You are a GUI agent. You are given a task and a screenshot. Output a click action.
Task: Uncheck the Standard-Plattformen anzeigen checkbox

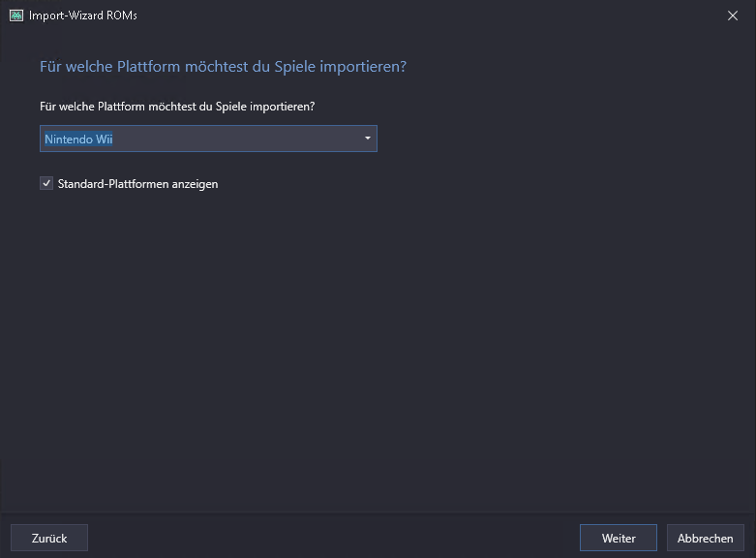tap(46, 183)
